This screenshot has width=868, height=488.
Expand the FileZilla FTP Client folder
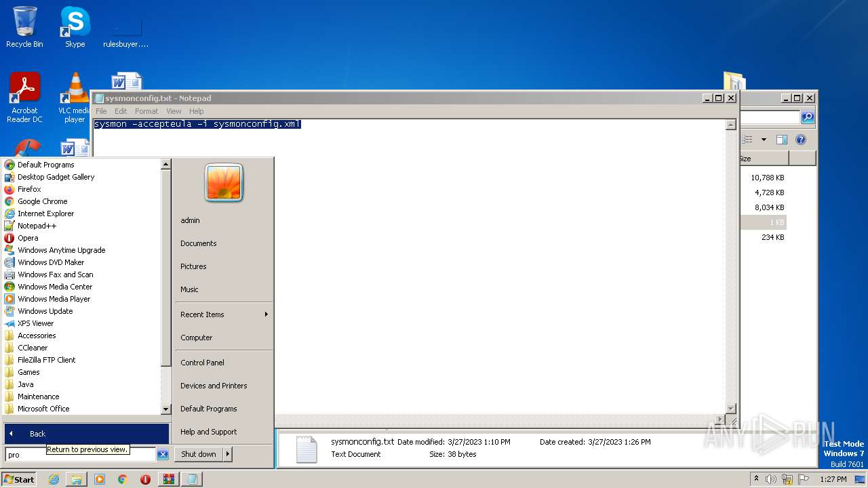[81, 360]
